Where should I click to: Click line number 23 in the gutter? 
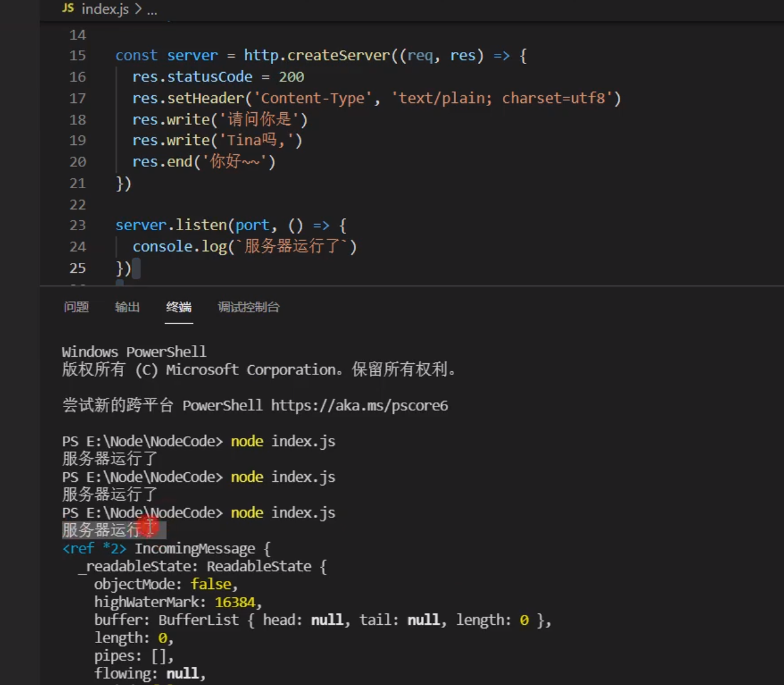[x=78, y=225]
